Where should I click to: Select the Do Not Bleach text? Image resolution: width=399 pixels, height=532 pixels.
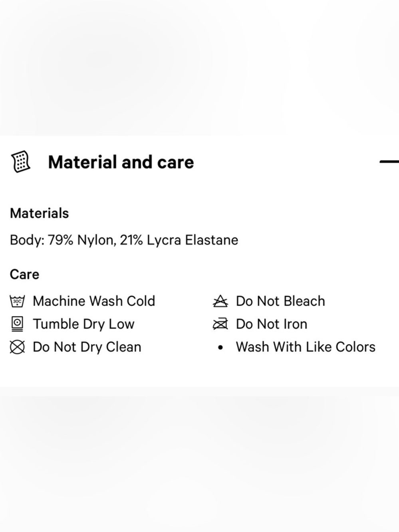coord(280,301)
